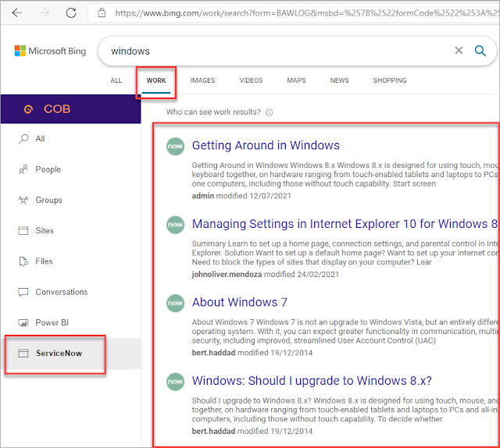This screenshot has height=448, width=500.
Task: Click the ServiceNow icon beside Should I upgrade result
Action: tap(175, 382)
